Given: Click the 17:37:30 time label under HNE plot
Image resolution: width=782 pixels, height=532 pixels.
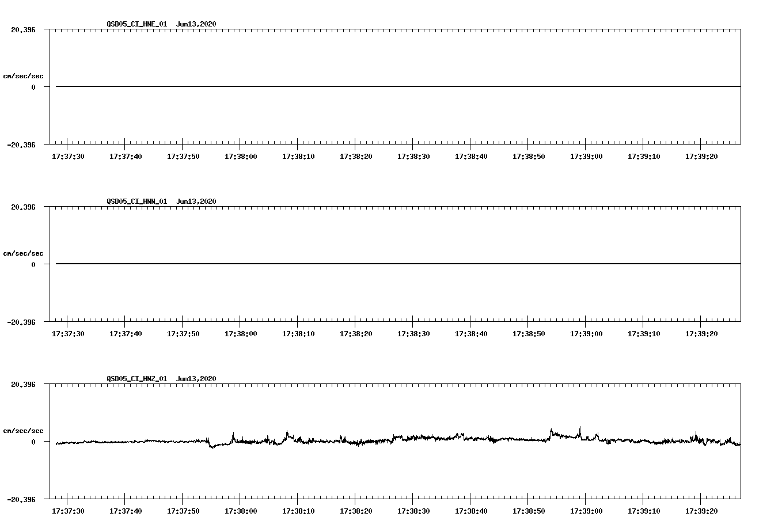Looking at the screenshot, I should point(68,157).
